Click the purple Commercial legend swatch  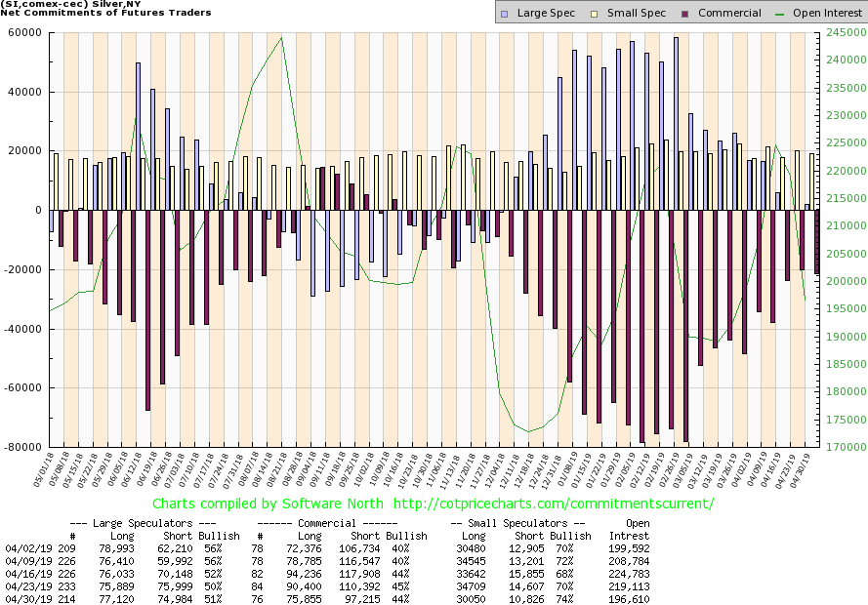(685, 14)
